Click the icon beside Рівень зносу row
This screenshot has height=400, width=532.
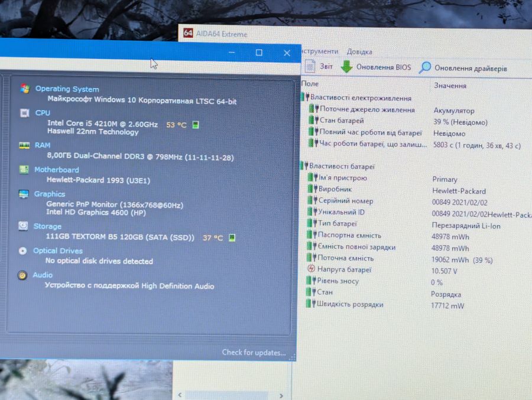click(311, 281)
